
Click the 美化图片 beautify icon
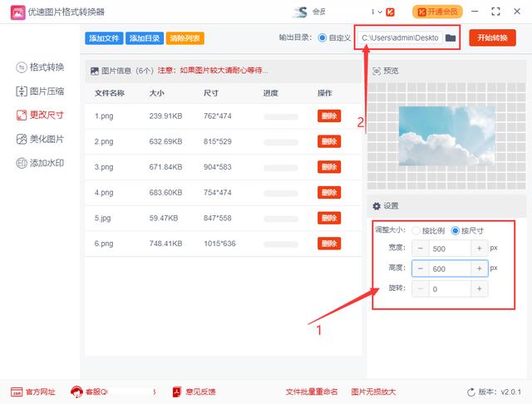(x=22, y=139)
